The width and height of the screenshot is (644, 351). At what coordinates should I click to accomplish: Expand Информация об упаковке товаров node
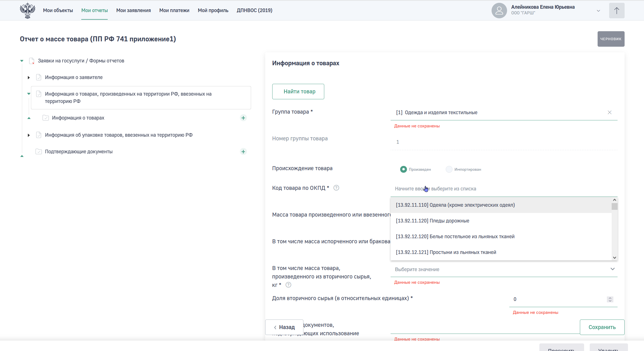pos(29,135)
